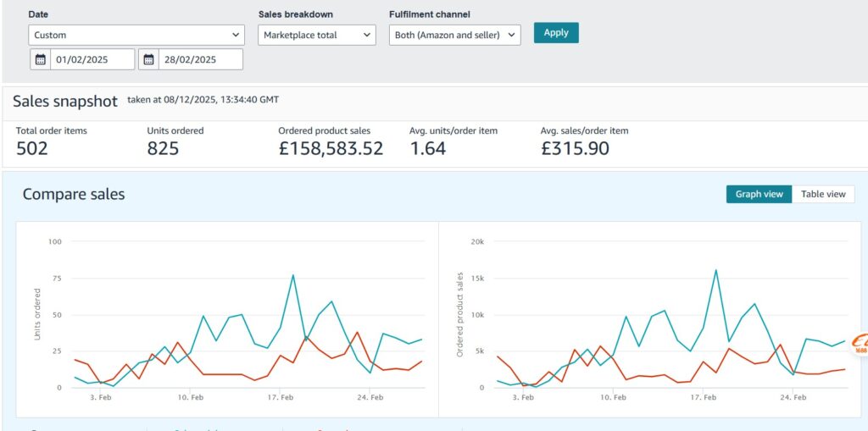Image resolution: width=868 pixels, height=431 pixels.
Task: Click the start date field 01/02/2025
Action: pyautogui.click(x=92, y=59)
